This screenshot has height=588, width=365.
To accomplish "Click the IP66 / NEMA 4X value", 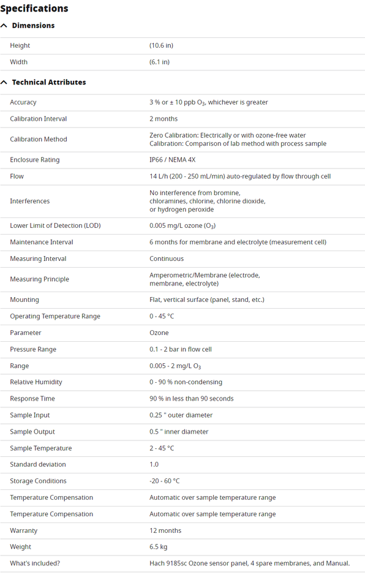I will tap(173, 160).
